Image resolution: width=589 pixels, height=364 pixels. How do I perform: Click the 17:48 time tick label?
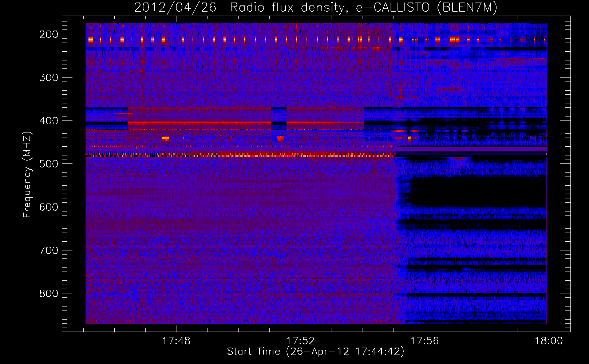point(176,341)
